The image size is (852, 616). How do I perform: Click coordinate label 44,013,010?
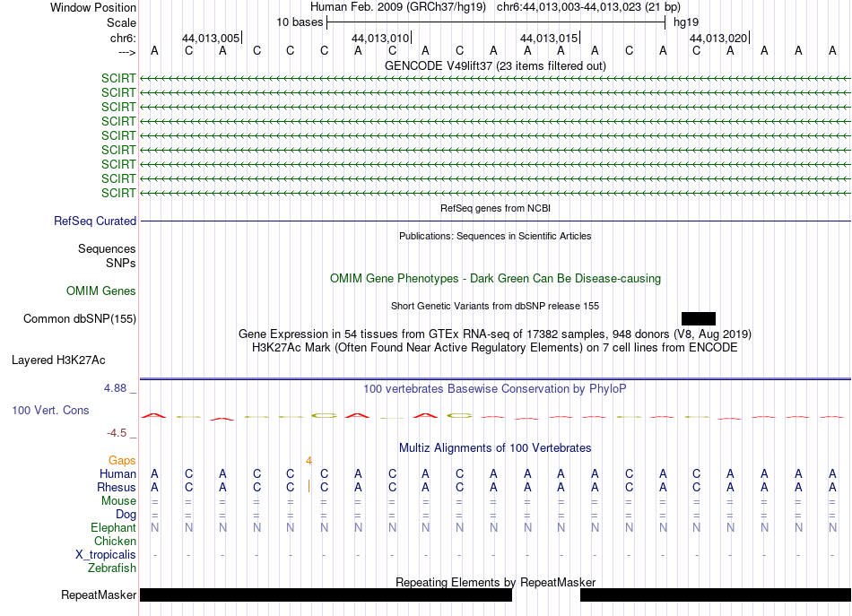[x=380, y=38]
